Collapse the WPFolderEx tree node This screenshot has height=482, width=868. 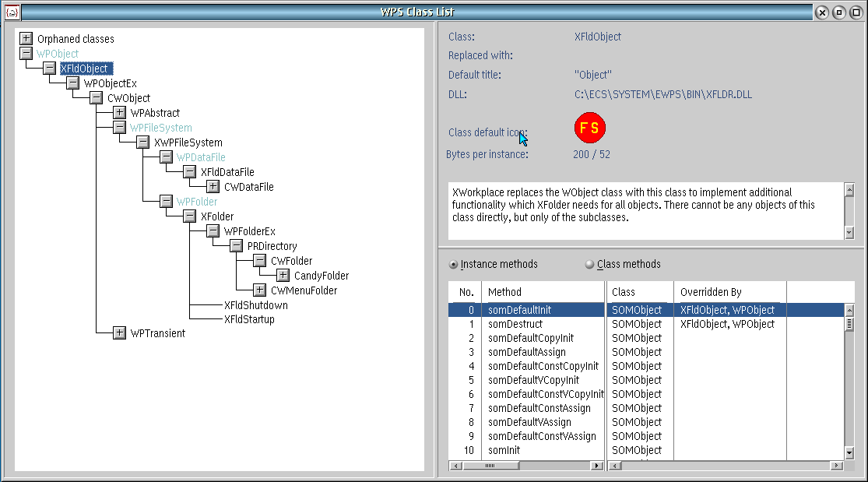[213, 231]
